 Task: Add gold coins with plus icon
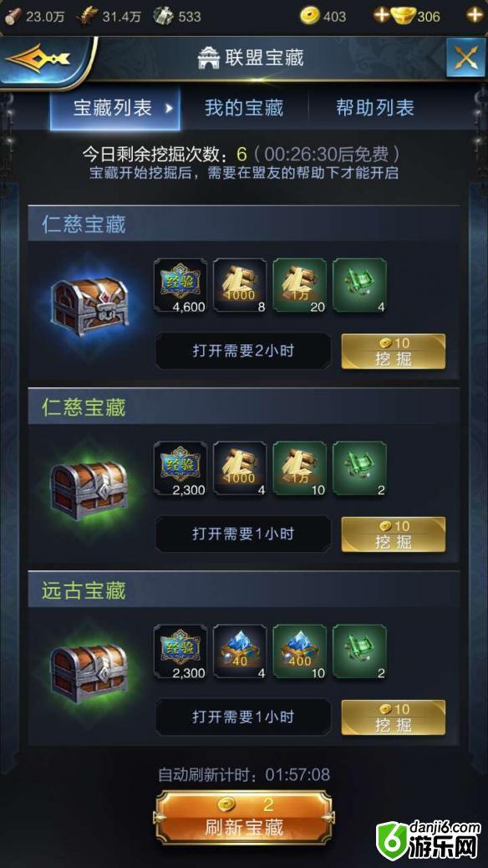381,16
